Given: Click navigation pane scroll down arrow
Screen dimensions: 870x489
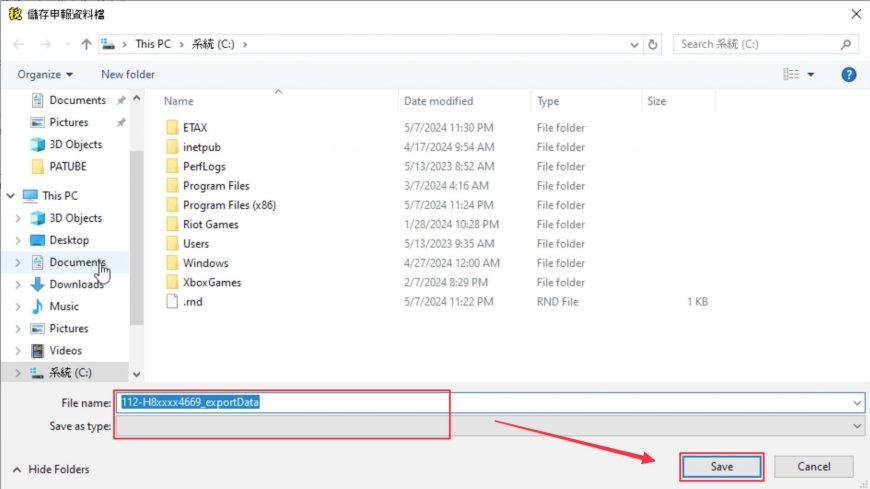Looking at the screenshot, I should coord(136,375).
